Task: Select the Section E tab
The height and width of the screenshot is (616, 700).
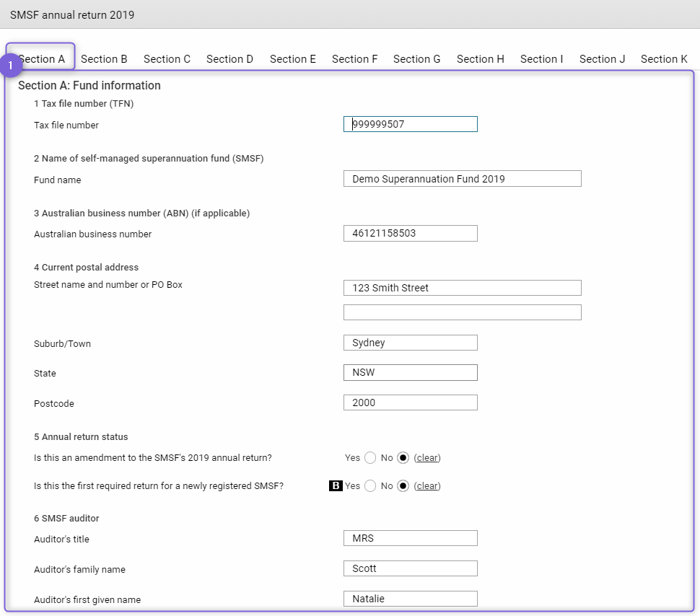Action: point(293,59)
